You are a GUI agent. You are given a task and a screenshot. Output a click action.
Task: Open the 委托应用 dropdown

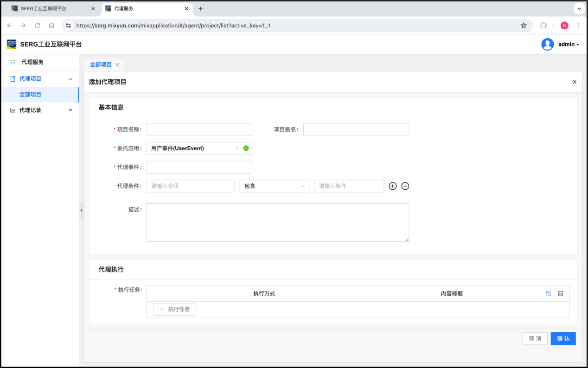(x=195, y=148)
